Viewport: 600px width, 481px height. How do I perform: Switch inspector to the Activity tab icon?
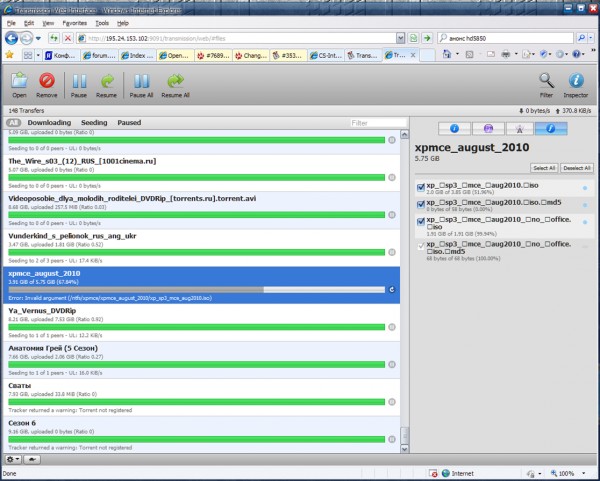click(x=488, y=129)
